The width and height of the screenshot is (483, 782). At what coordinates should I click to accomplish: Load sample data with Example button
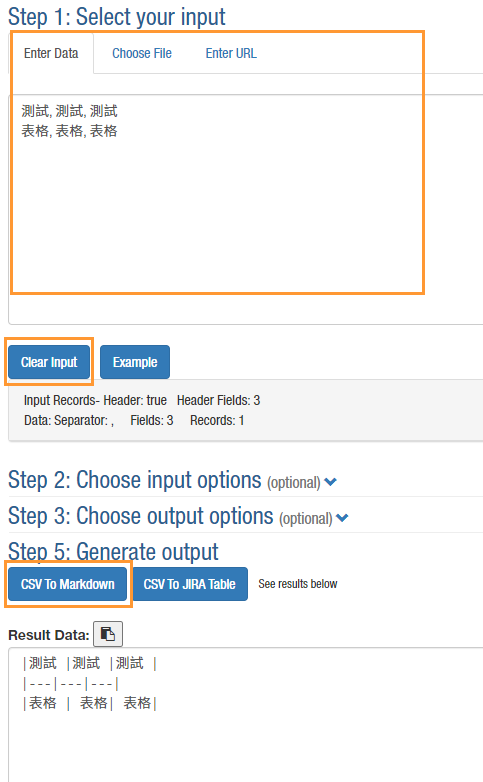135,362
